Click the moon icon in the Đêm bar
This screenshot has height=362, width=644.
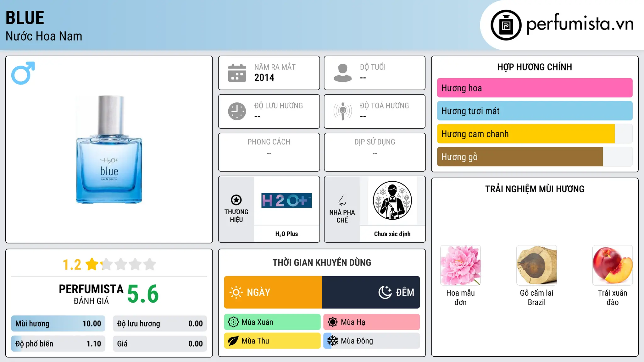385,292
